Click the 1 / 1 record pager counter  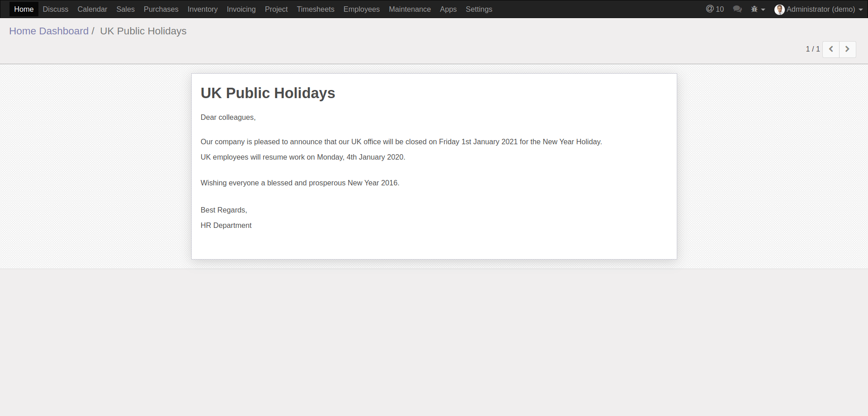[x=812, y=49]
